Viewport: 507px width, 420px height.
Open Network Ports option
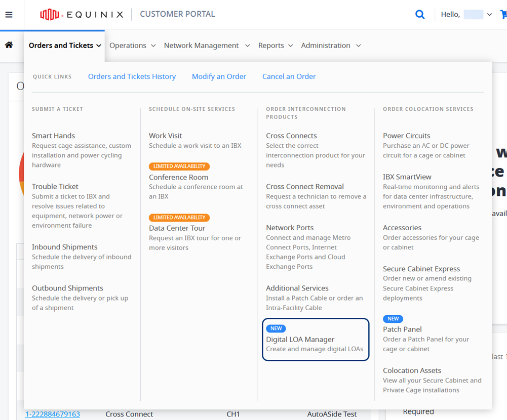tap(290, 227)
